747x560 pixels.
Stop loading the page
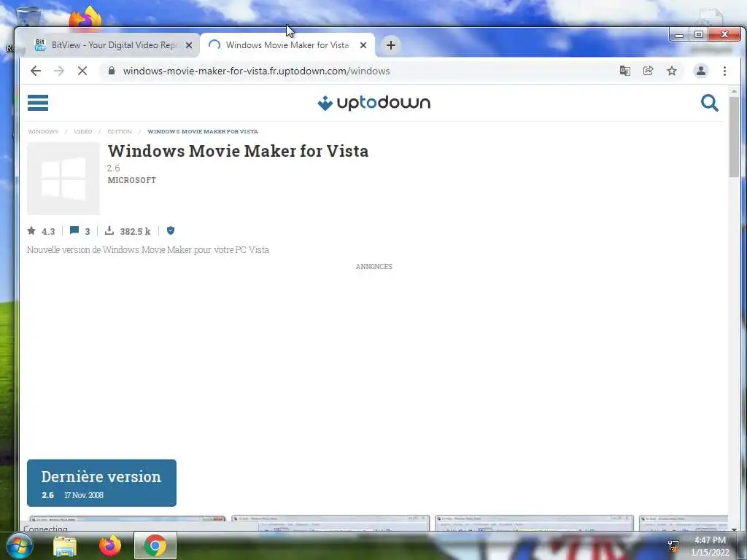click(x=82, y=71)
